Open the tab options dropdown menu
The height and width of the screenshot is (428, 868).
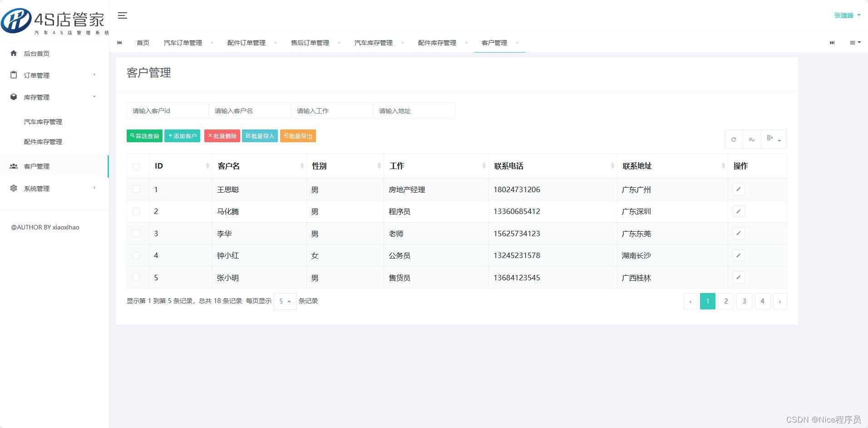tap(855, 43)
